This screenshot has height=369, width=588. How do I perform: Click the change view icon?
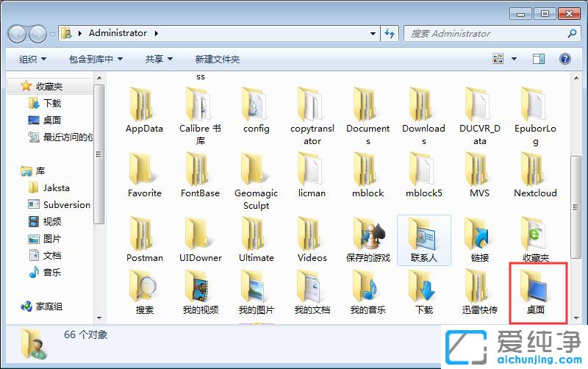[498, 59]
